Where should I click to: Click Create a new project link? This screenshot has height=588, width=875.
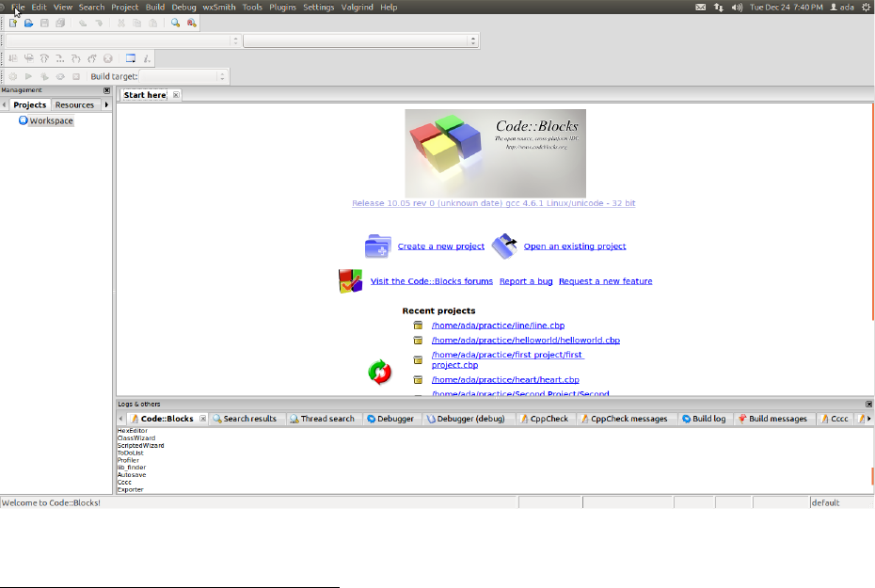pos(441,246)
